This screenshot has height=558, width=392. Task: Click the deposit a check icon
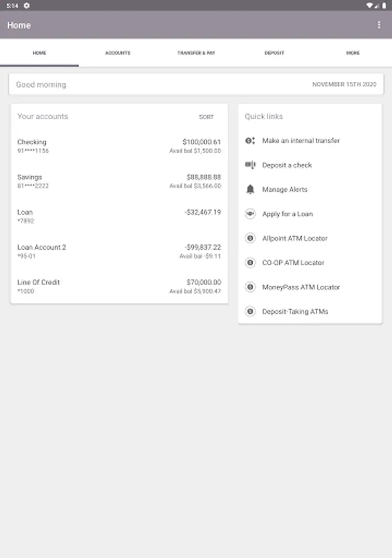point(250,165)
